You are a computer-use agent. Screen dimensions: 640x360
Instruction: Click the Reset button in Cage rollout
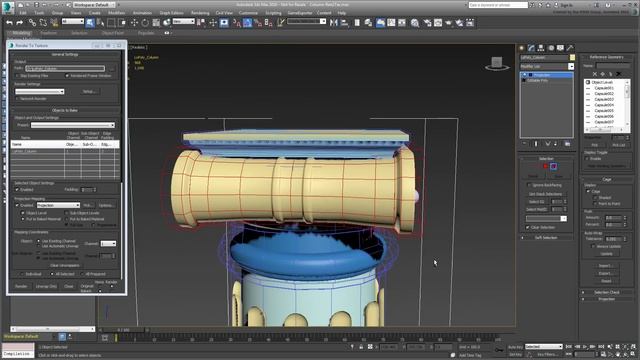[x=606, y=281]
